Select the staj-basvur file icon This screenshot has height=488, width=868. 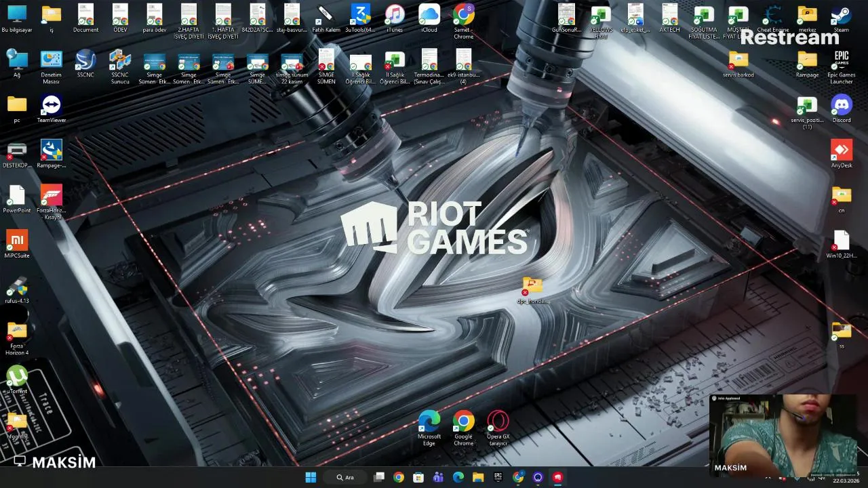click(292, 18)
